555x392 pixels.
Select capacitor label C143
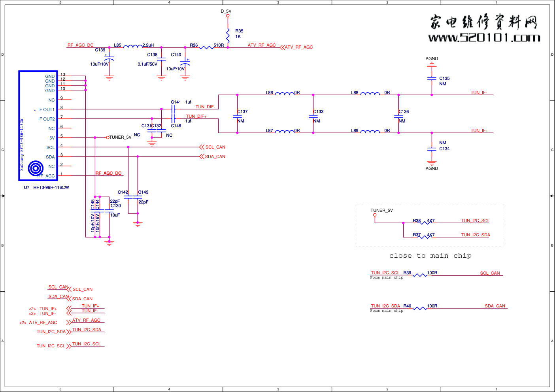click(143, 192)
